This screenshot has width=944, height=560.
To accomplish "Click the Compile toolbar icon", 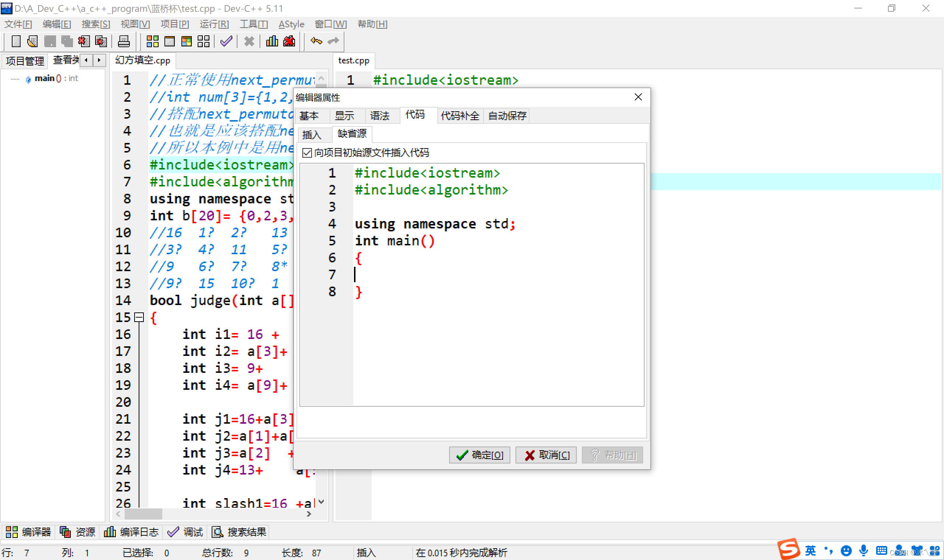I will (152, 41).
